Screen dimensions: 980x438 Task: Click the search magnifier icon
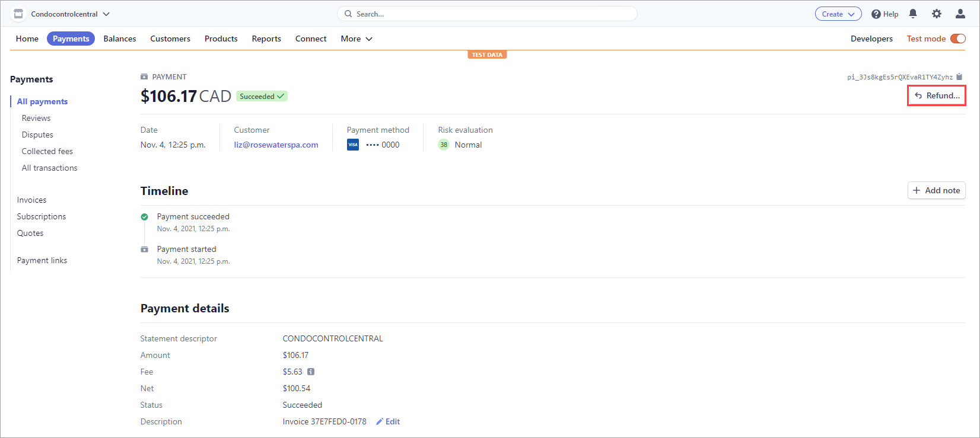[348, 14]
